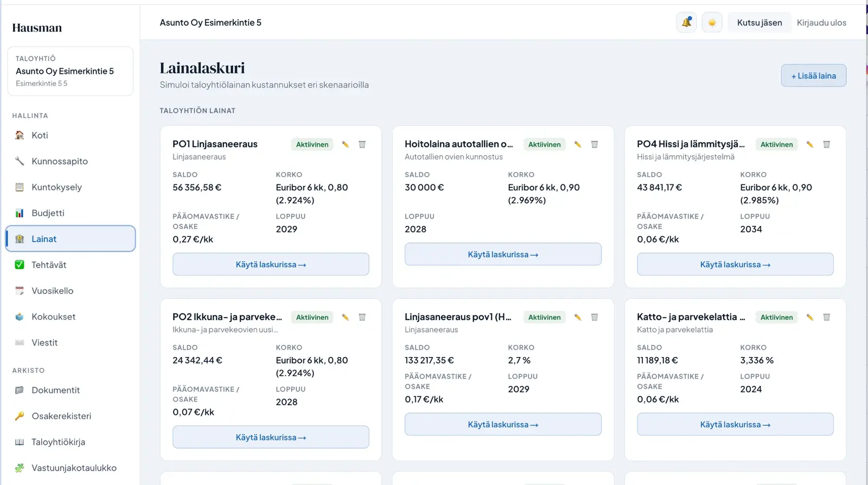This screenshot has height=485, width=868.
Task: Use PO4 Hissi loan in calculator
Action: pyautogui.click(x=735, y=264)
